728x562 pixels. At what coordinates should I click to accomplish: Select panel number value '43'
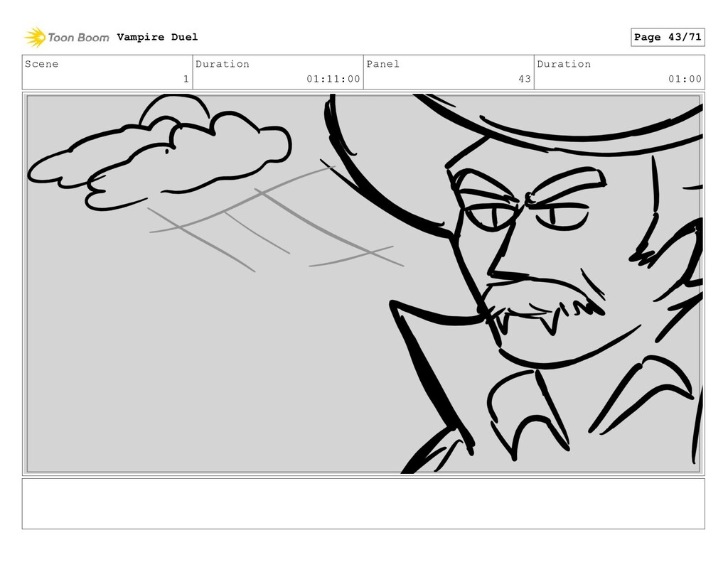pos(525,79)
